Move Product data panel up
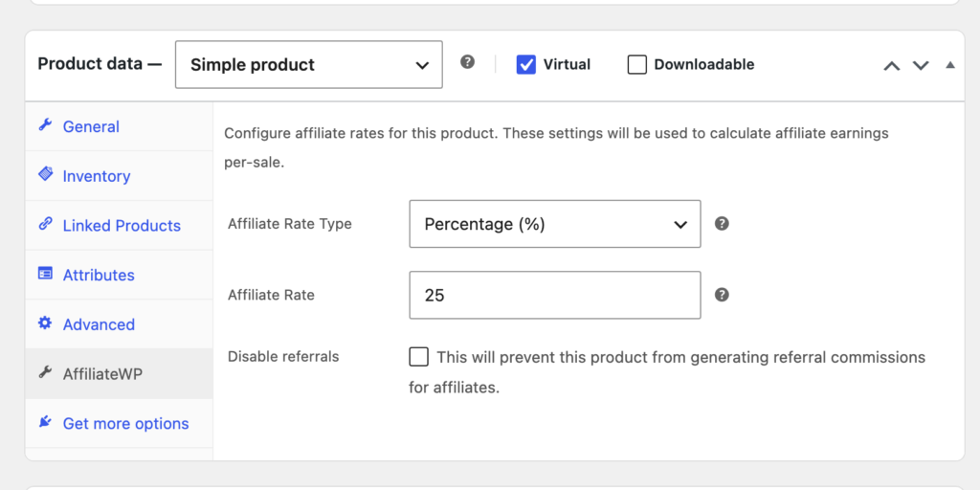The width and height of the screenshot is (980, 490). (x=891, y=65)
